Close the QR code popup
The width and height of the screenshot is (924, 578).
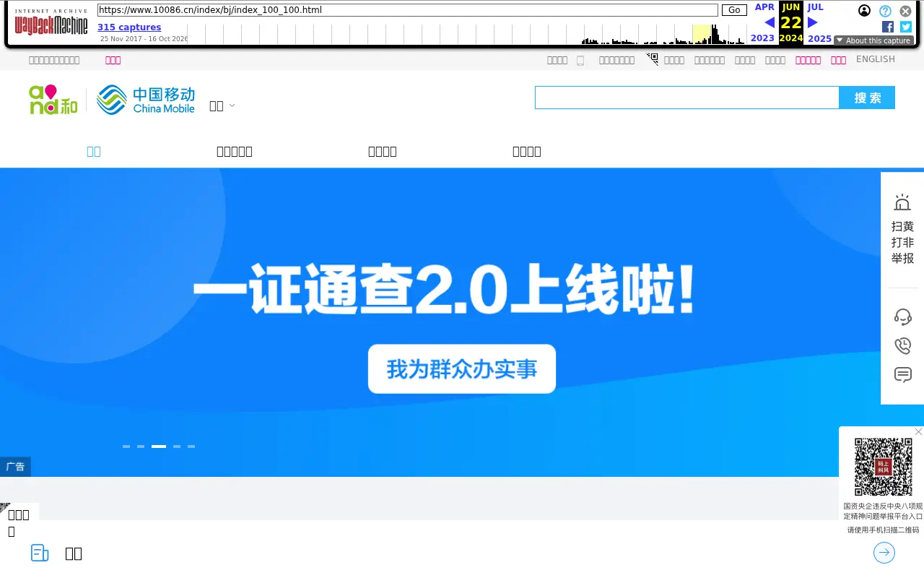(x=918, y=432)
